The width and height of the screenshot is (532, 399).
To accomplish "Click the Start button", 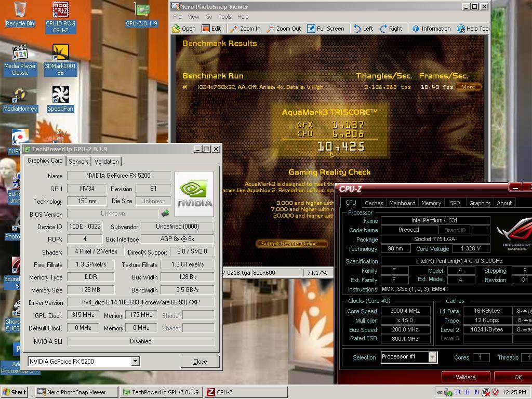I will [15, 392].
